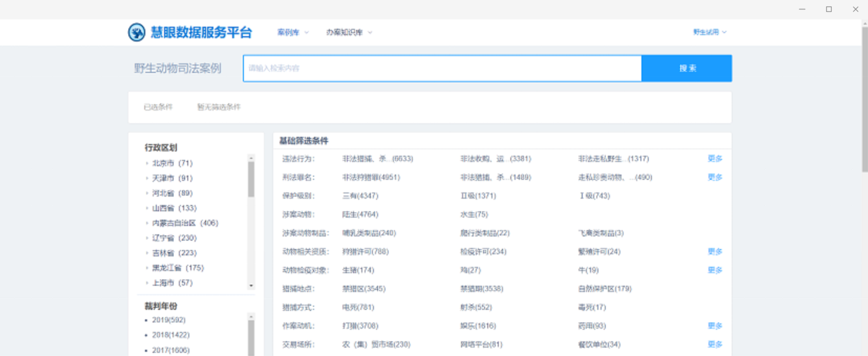Screen dimensions: 868x356
Task: Select 禁猎期(3538) filter
Action: 481,289
